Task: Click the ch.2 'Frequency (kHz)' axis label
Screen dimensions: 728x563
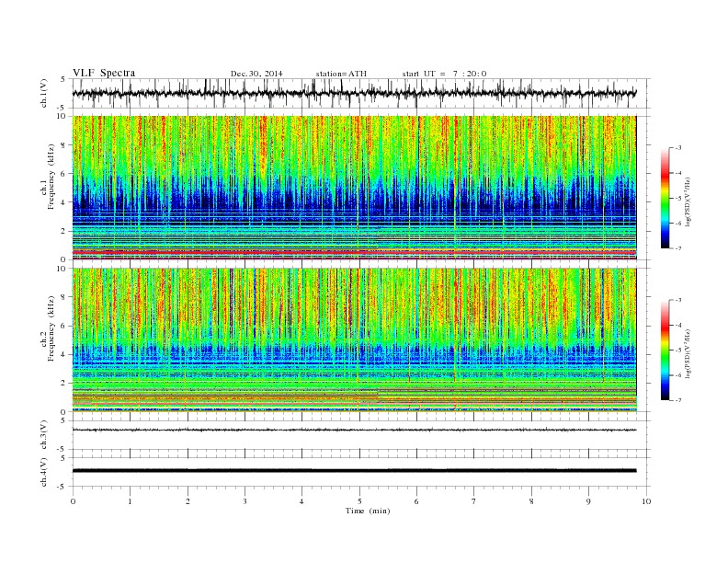Action: (51, 328)
